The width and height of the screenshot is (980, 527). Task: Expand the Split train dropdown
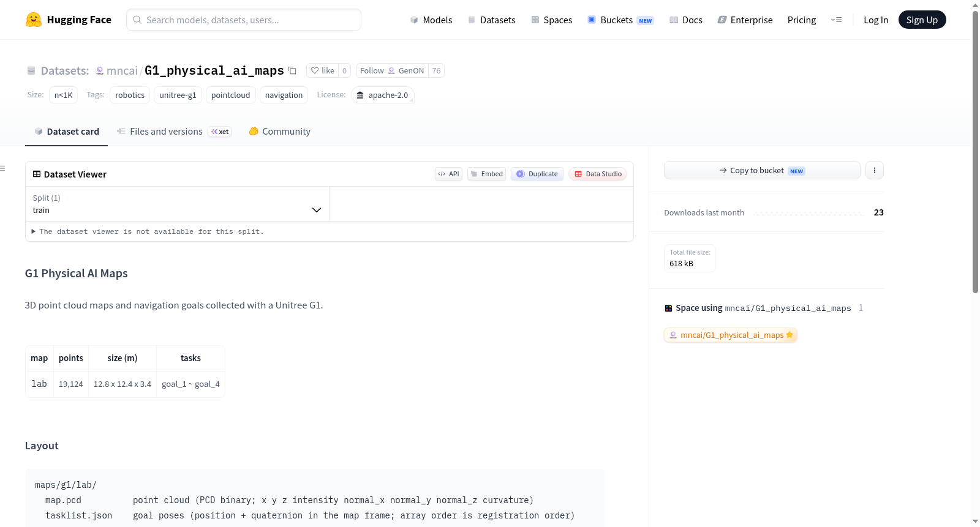(177, 204)
